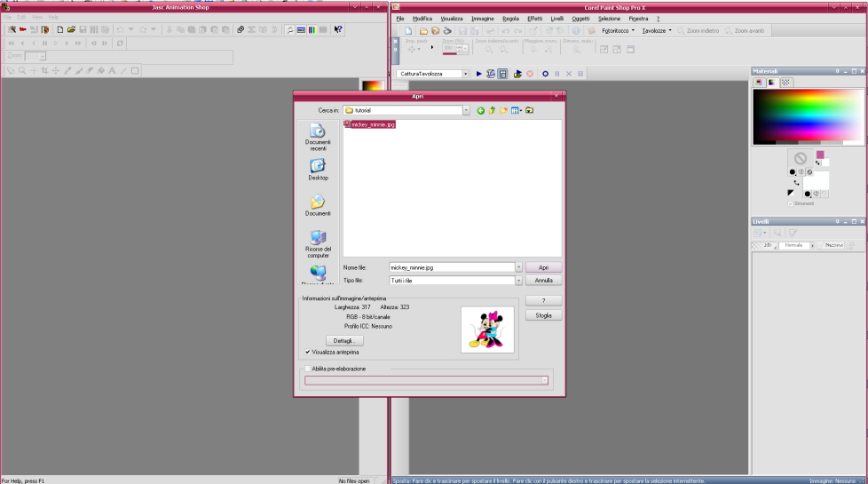Open the Fotoritocco dropdown menu

click(x=618, y=31)
